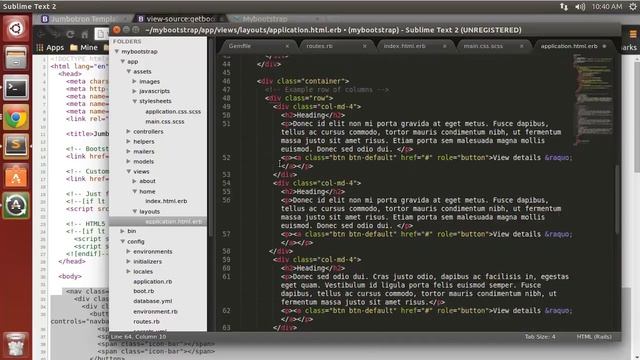The height and width of the screenshot is (360, 640).
Task: Select the application.html.erb editor tab
Action: pyautogui.click(x=573, y=46)
